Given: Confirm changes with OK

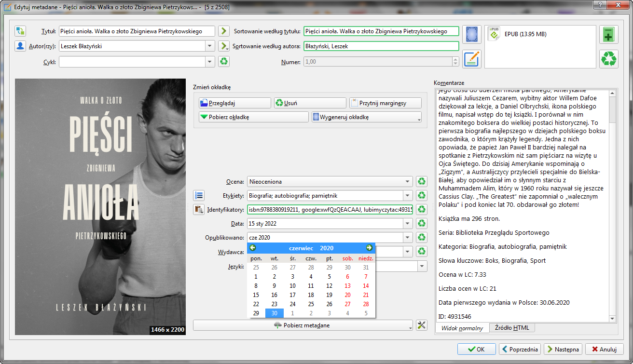Looking at the screenshot, I should tap(477, 349).
